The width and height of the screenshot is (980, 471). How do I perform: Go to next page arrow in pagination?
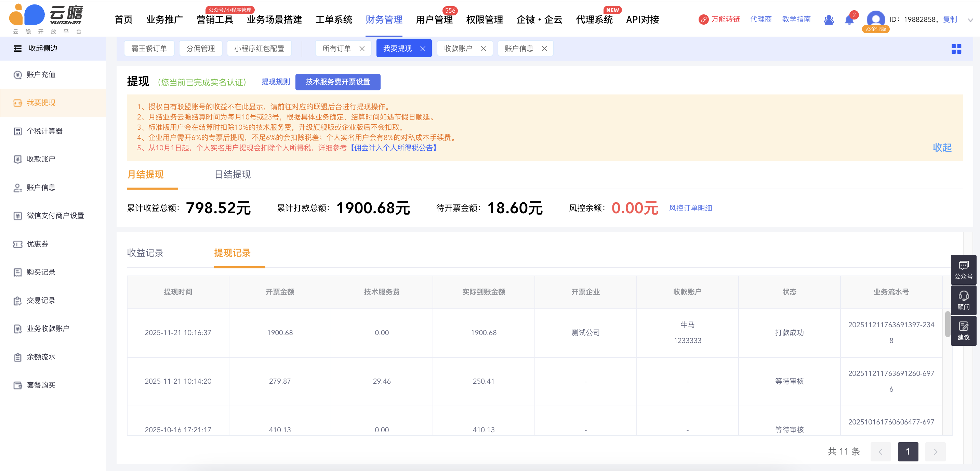coord(935,451)
